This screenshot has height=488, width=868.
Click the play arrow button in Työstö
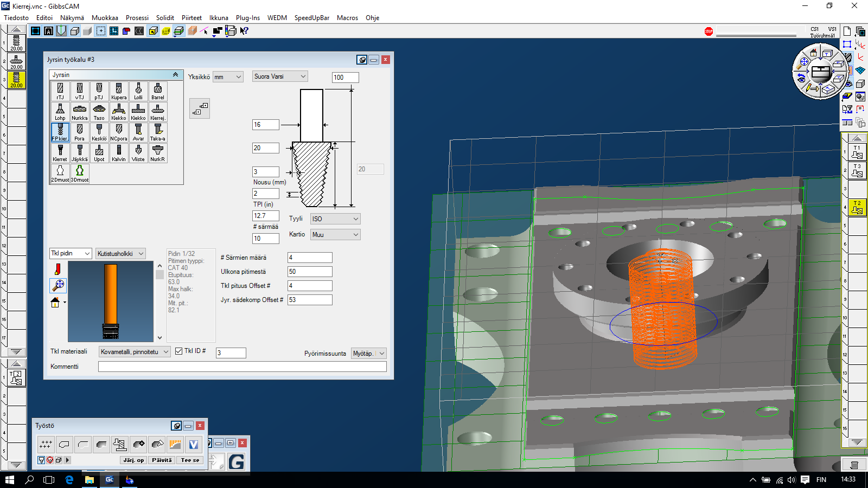(67, 460)
